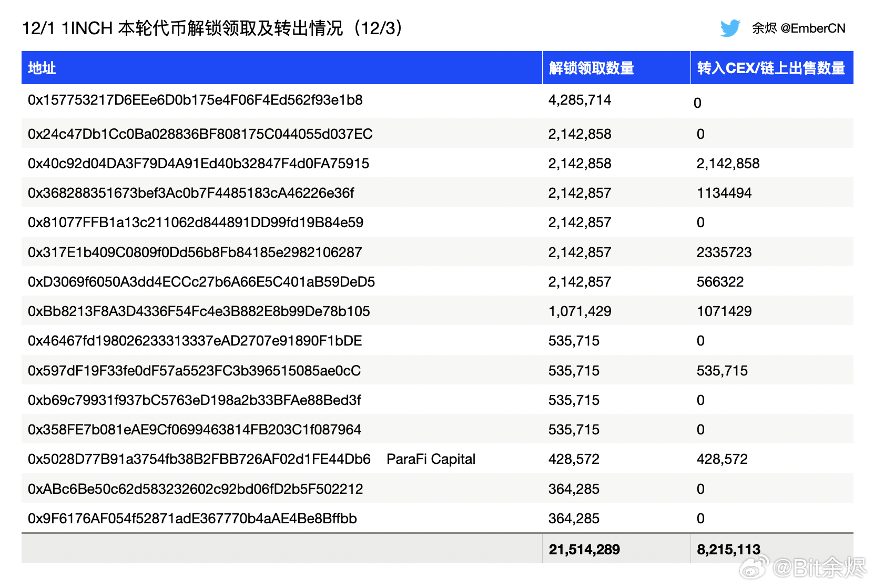This screenshot has width=874, height=588.
Task: Click unlock amount 428,572 in ParaFi row
Action: [574, 459]
